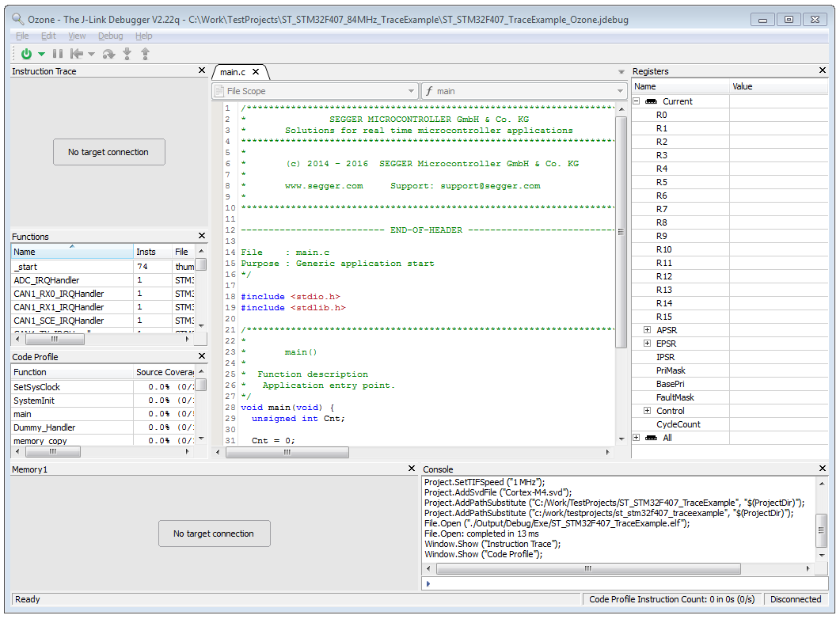Open the View menu

[77, 36]
